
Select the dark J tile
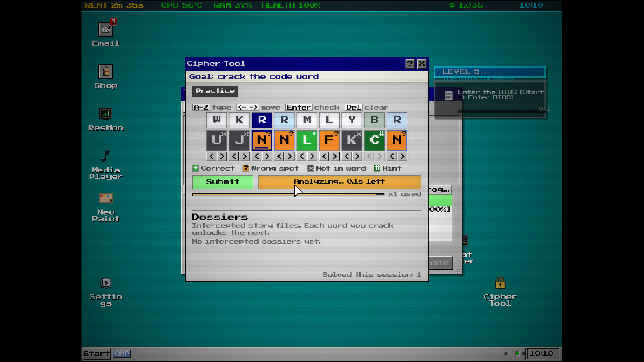click(x=239, y=140)
